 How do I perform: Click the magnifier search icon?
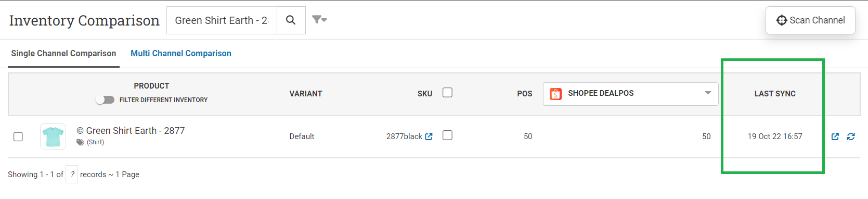pyautogui.click(x=291, y=20)
